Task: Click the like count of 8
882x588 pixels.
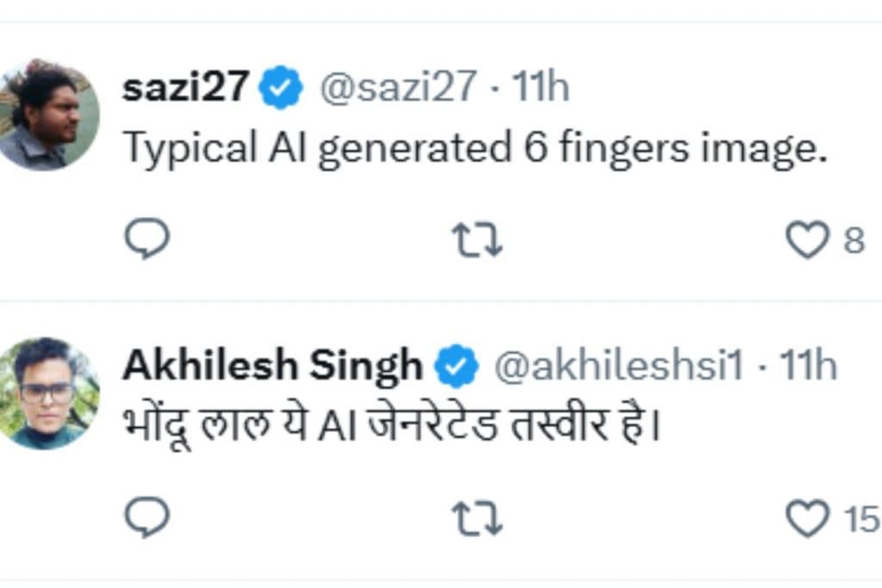Action: pos(854,241)
